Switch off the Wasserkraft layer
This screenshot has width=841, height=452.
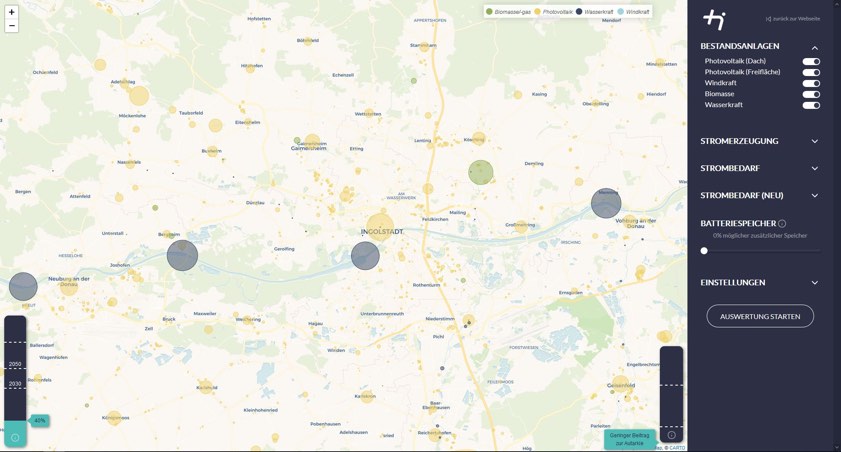(x=811, y=105)
